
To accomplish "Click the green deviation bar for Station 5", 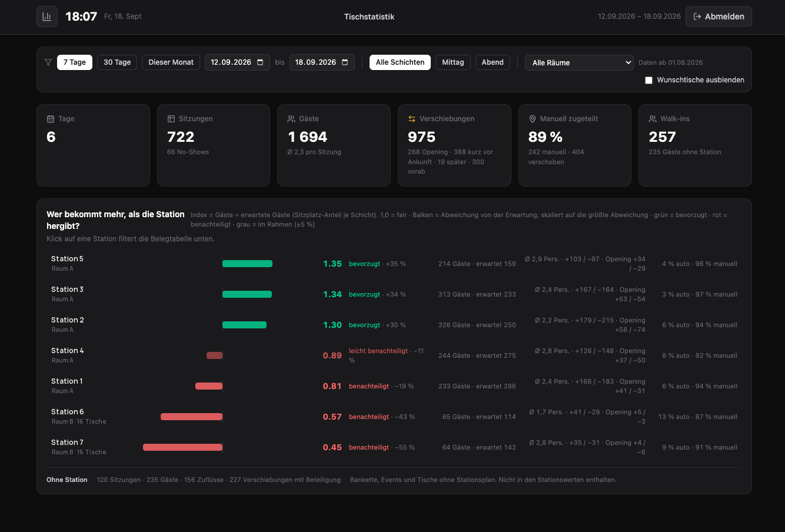I will coord(247,264).
